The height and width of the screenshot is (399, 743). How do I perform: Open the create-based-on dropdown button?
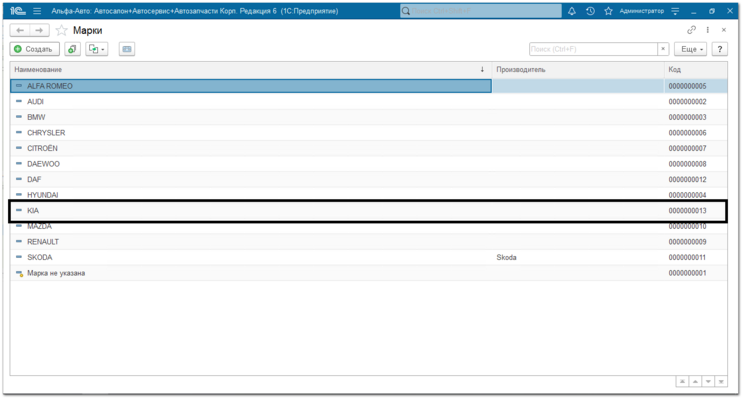[97, 49]
